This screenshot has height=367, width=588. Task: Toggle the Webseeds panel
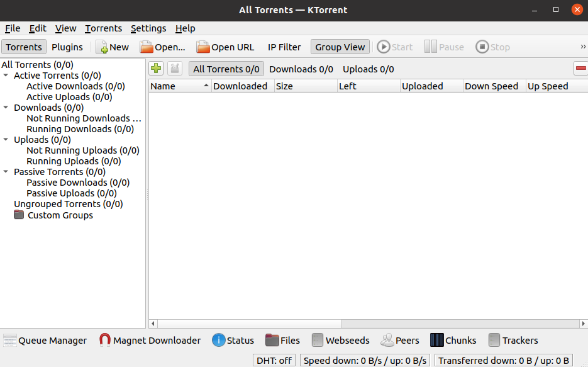tap(340, 340)
